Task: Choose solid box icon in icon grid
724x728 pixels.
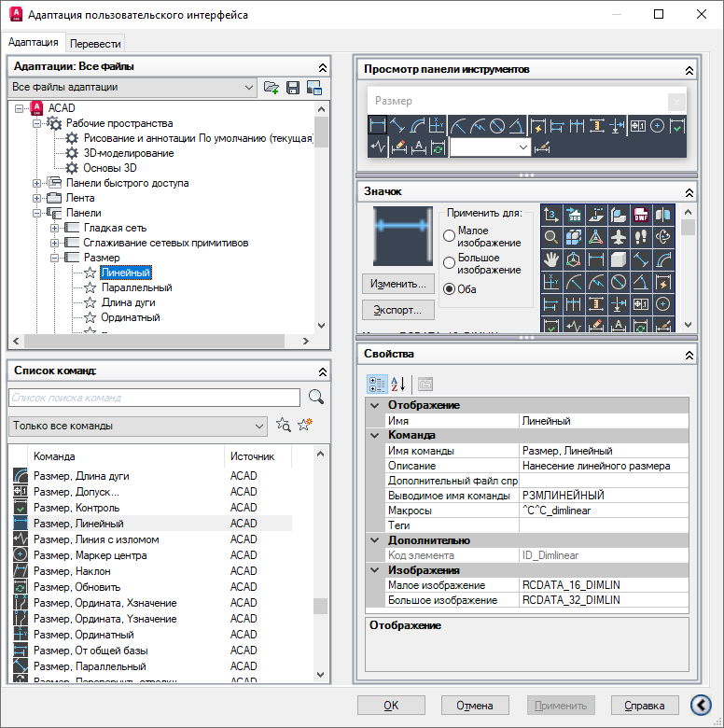Action: [x=619, y=259]
